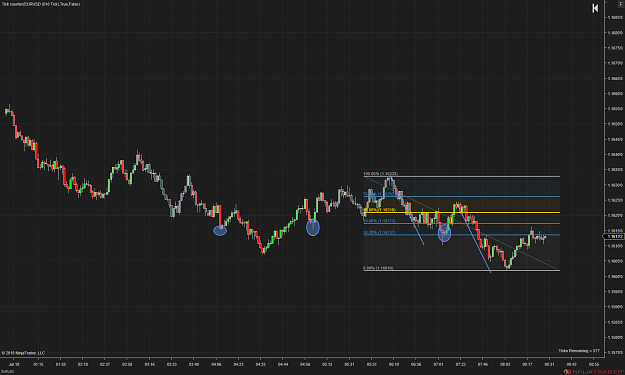This screenshot has height=375, width=625.
Task: Click the 1.16500 price axis label
Action: [615, 124]
